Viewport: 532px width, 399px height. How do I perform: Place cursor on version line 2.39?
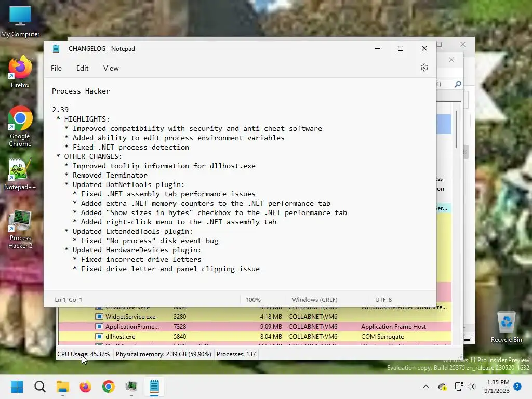point(60,110)
